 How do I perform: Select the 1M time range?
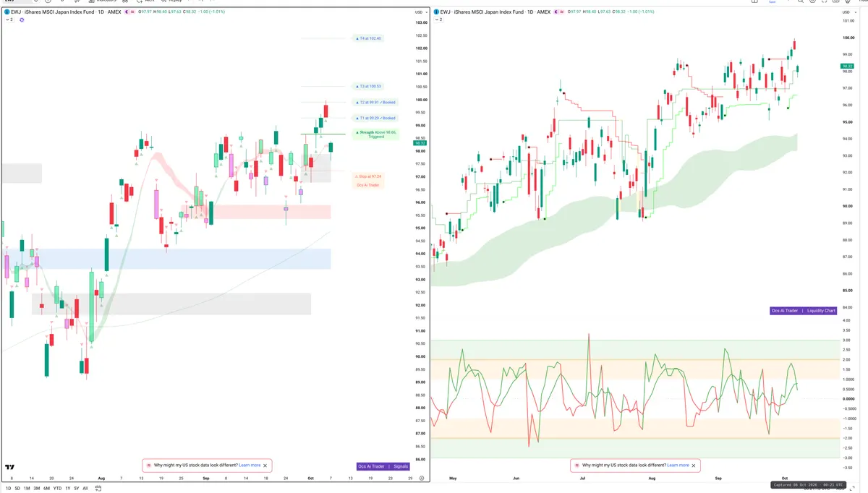click(x=27, y=489)
